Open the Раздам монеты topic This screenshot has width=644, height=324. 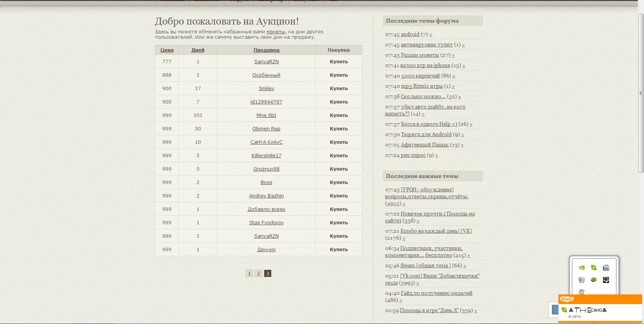click(x=420, y=55)
